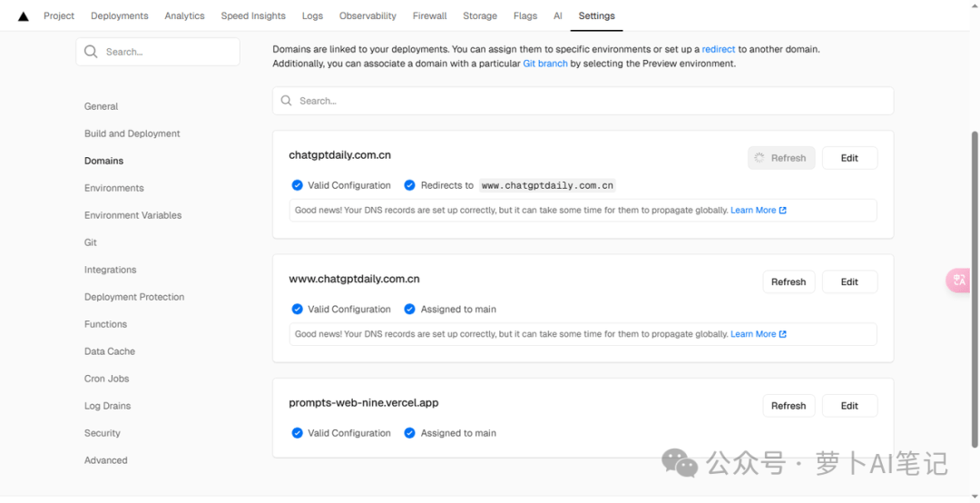Open Environments in the sidebar
Image resolution: width=980 pixels, height=503 pixels.
point(113,188)
